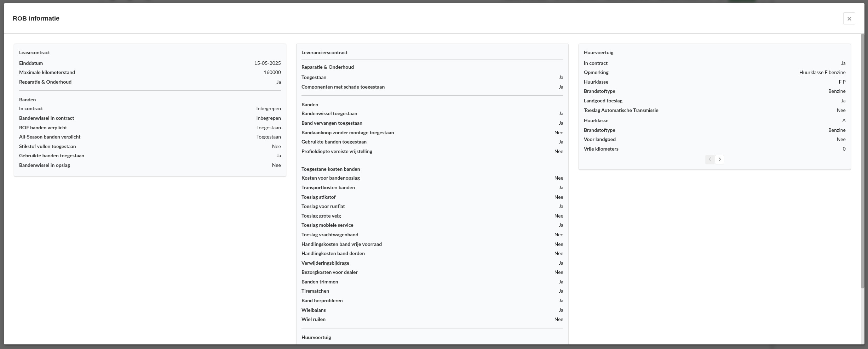The width and height of the screenshot is (868, 349).
Task: Click the Opmerking value Huurklasse F benzine
Action: tap(822, 72)
